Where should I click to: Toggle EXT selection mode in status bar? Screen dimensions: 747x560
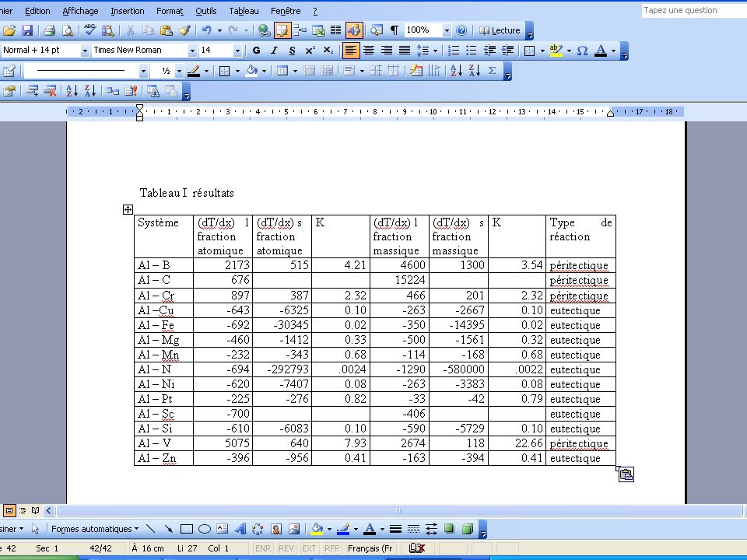(309, 548)
